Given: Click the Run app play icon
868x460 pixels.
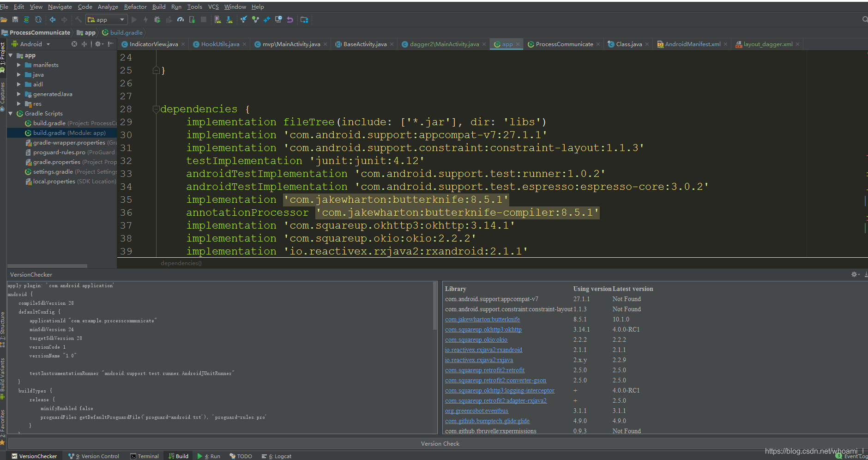Looking at the screenshot, I should click(134, 19).
